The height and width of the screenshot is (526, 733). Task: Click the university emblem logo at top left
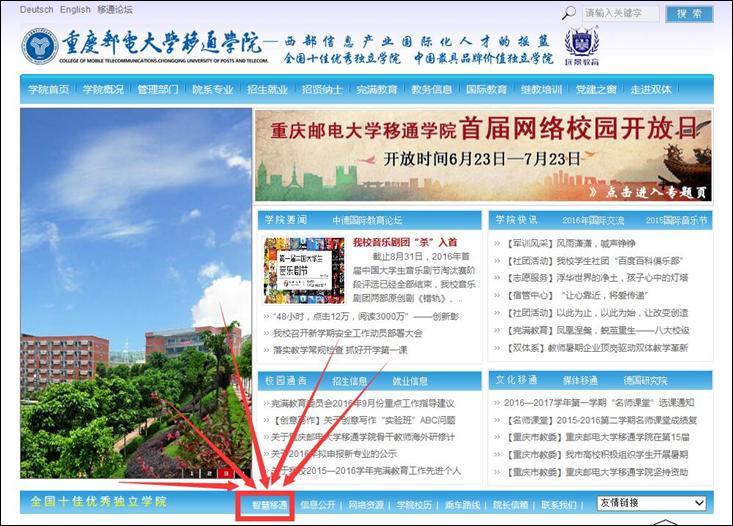pyautogui.click(x=40, y=46)
